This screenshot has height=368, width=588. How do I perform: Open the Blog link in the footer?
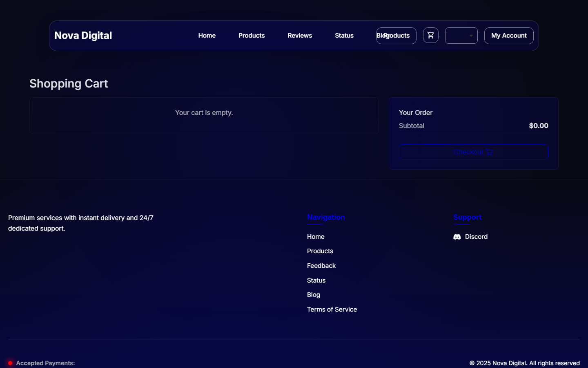pyautogui.click(x=314, y=295)
